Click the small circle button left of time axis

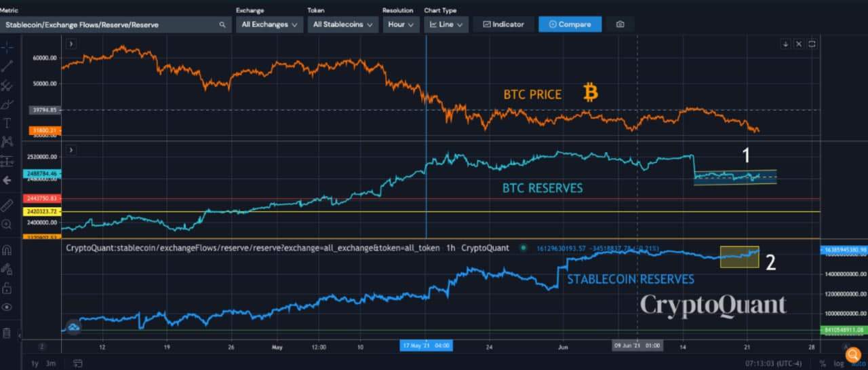(x=41, y=346)
